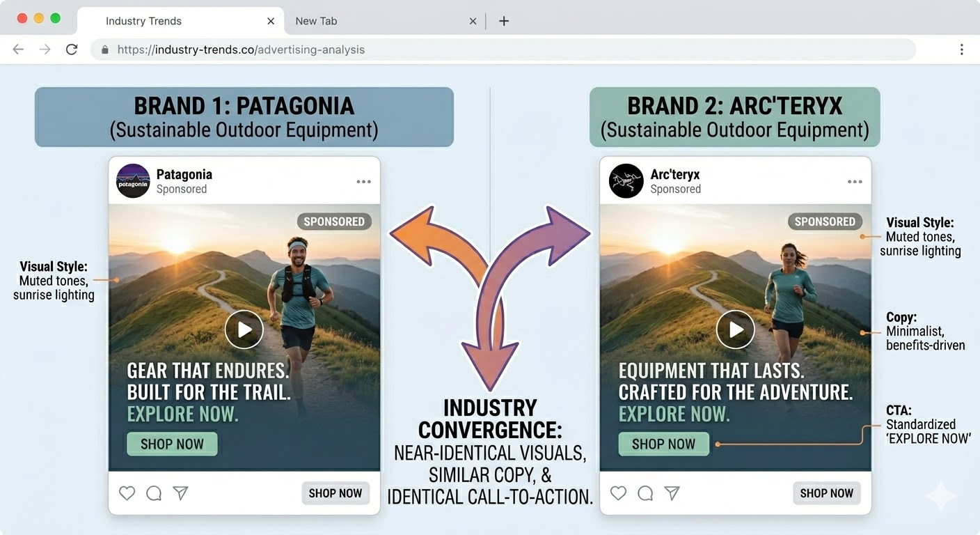The width and height of the screenshot is (980, 535).
Task: Click the green Shop Now swatch button
Action: 172,444
